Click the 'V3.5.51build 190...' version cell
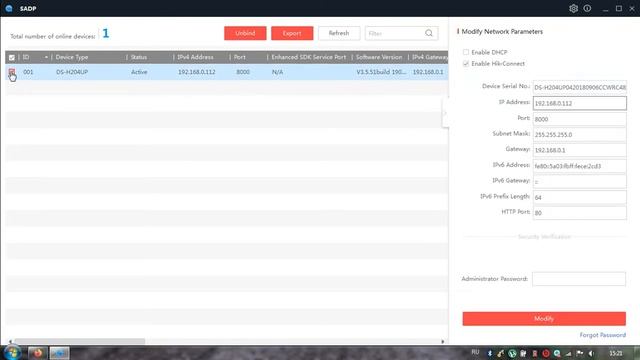This screenshot has width=640, height=360. pyautogui.click(x=381, y=72)
